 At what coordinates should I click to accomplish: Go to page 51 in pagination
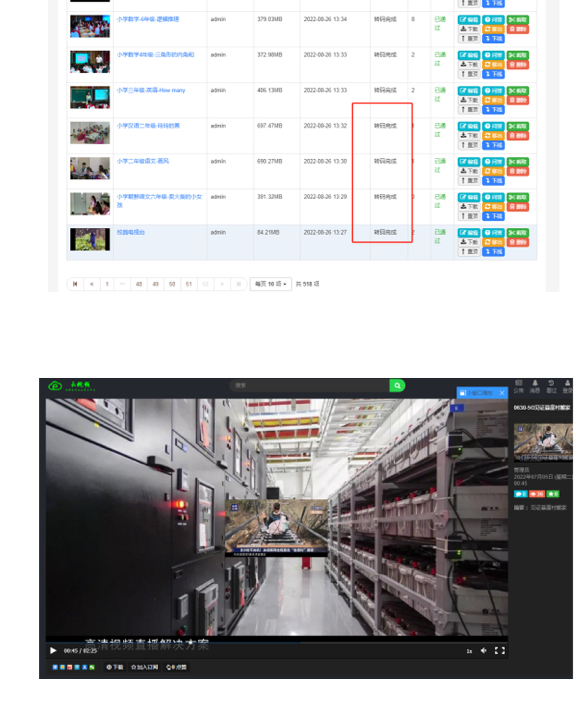pyautogui.click(x=189, y=284)
